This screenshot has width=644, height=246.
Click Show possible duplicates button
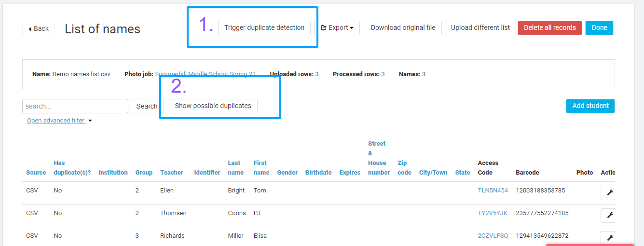click(213, 106)
